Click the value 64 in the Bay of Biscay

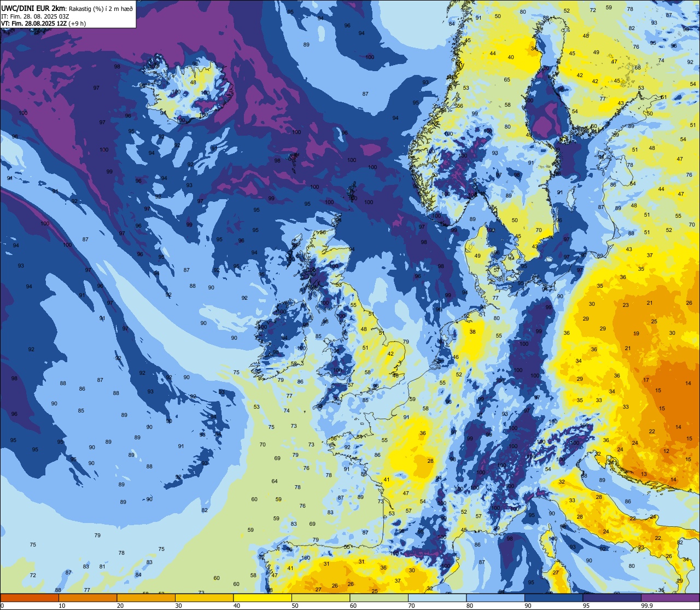point(275,481)
